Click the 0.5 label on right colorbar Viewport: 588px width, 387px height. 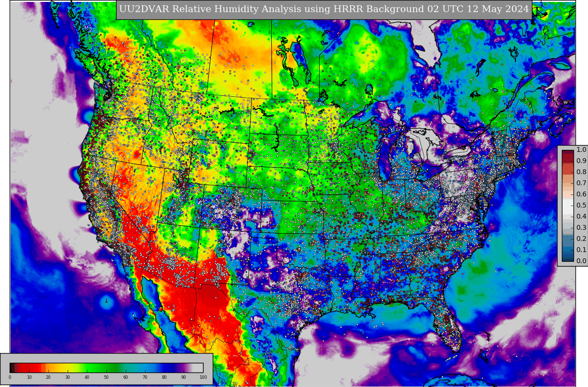(x=581, y=206)
